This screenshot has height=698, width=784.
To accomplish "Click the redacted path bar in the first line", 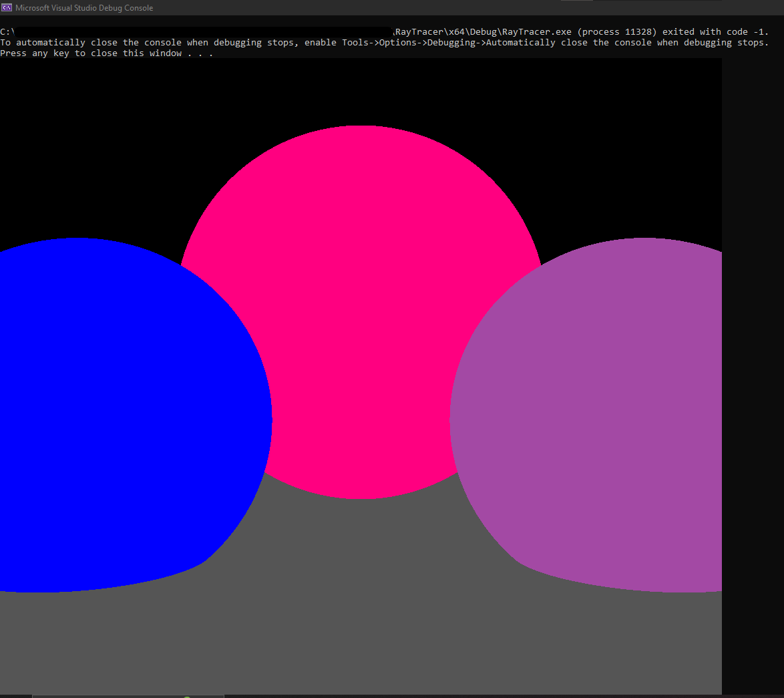I will pyautogui.click(x=200, y=31).
